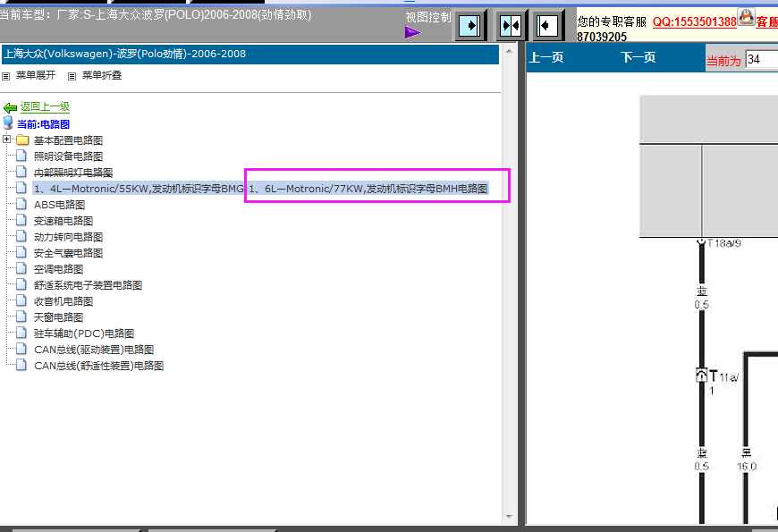Click the 菜单展开 list icon
Viewport: 778px width, 532px height.
[x=6, y=76]
